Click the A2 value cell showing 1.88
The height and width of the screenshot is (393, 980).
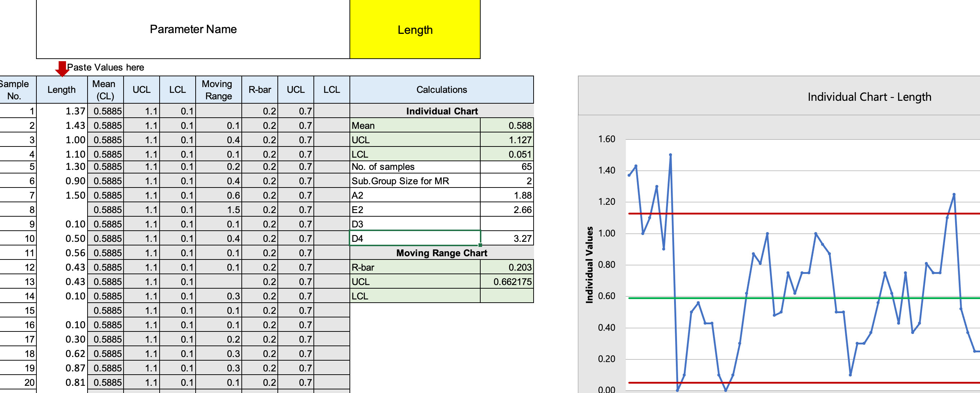pyautogui.click(x=506, y=195)
